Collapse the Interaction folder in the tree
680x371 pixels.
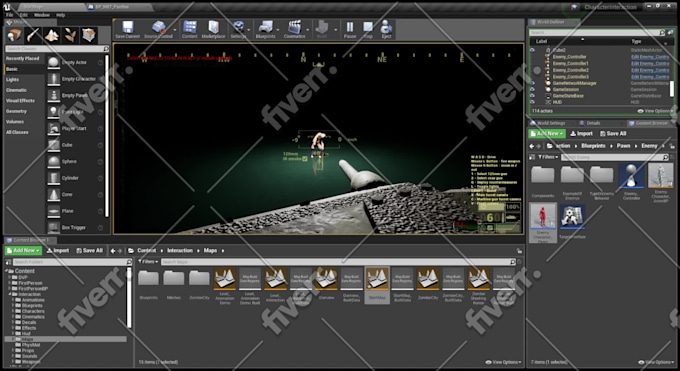[x=10, y=294]
